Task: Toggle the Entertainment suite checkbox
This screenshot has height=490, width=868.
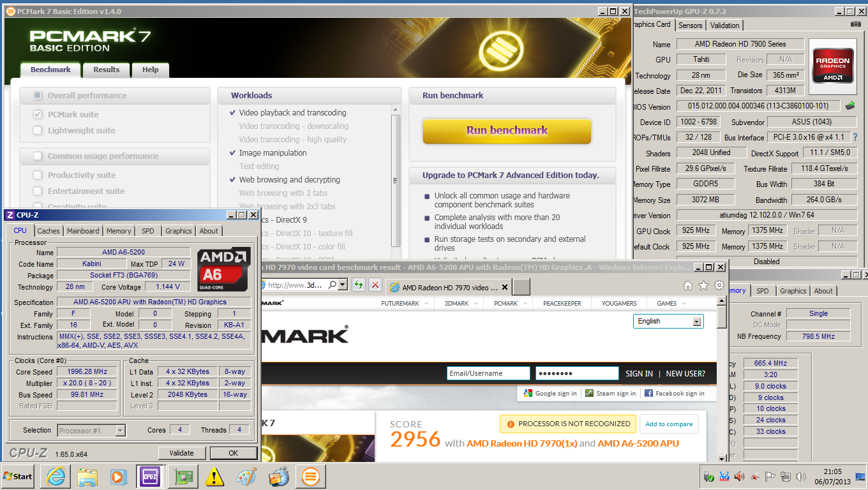Action: (37, 191)
